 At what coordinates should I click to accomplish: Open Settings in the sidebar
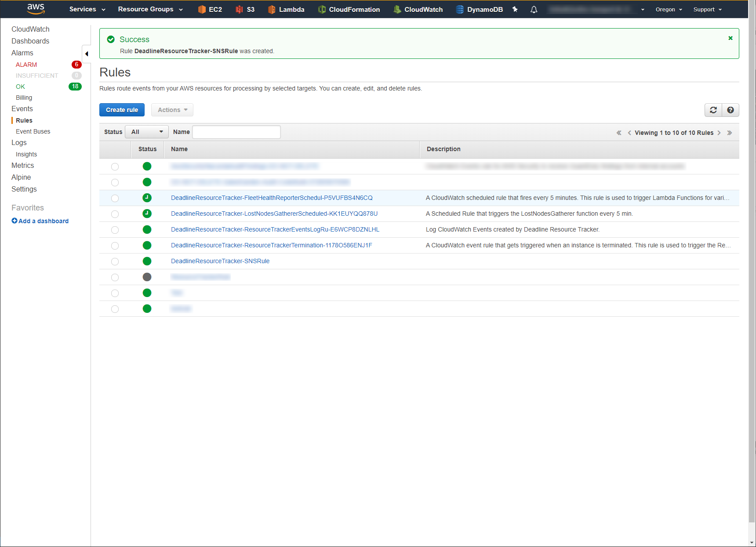pos(24,189)
